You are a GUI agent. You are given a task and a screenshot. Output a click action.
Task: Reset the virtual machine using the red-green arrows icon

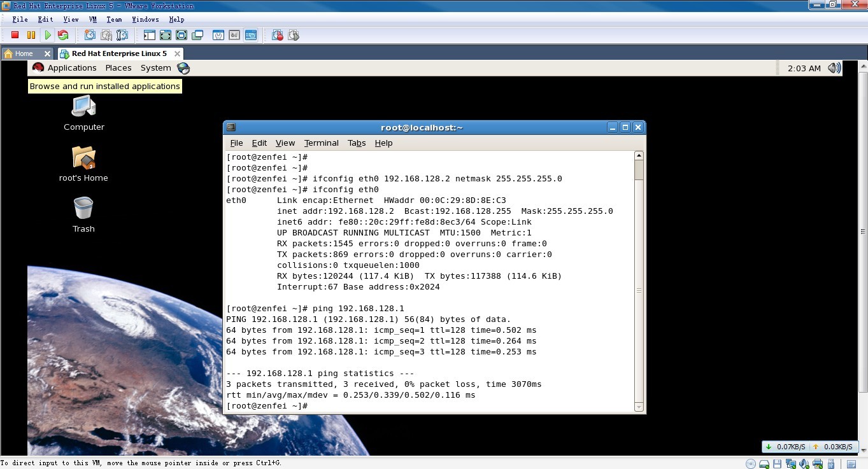pyautogui.click(x=63, y=35)
